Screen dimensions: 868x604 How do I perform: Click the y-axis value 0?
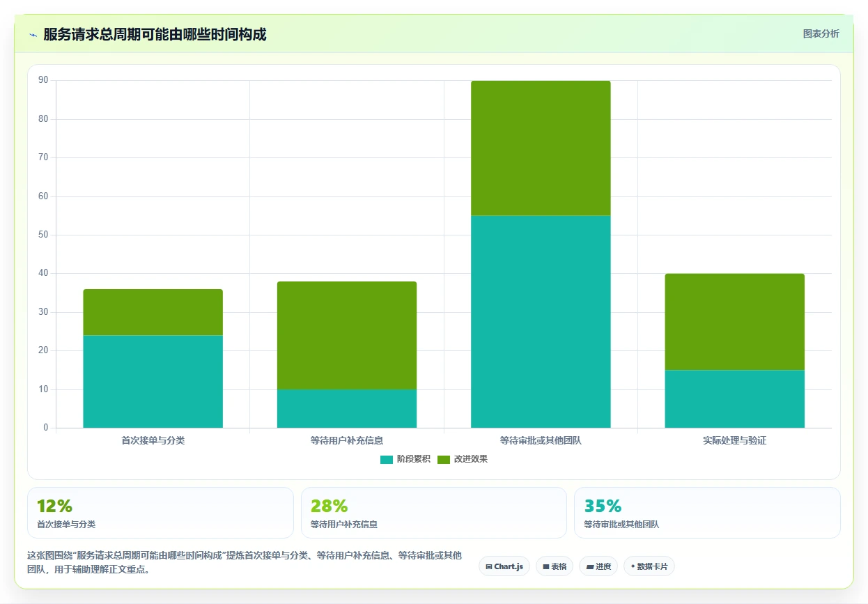click(45, 428)
